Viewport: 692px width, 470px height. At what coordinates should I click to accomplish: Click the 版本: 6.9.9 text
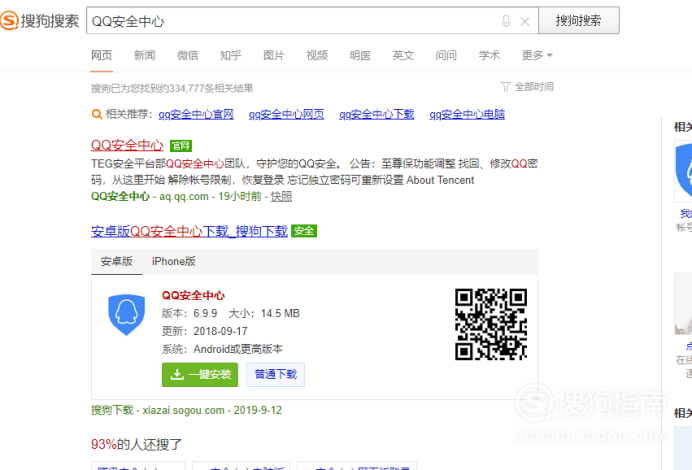[189, 313]
